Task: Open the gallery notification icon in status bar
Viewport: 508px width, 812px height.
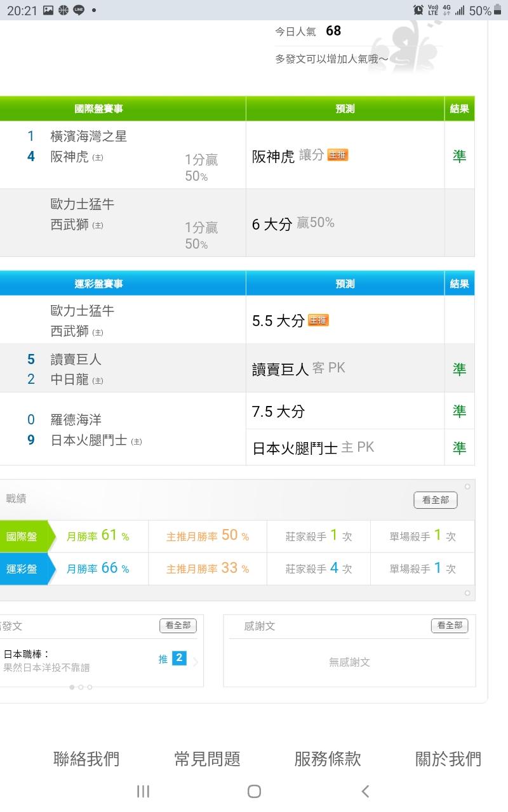Action: point(48,10)
